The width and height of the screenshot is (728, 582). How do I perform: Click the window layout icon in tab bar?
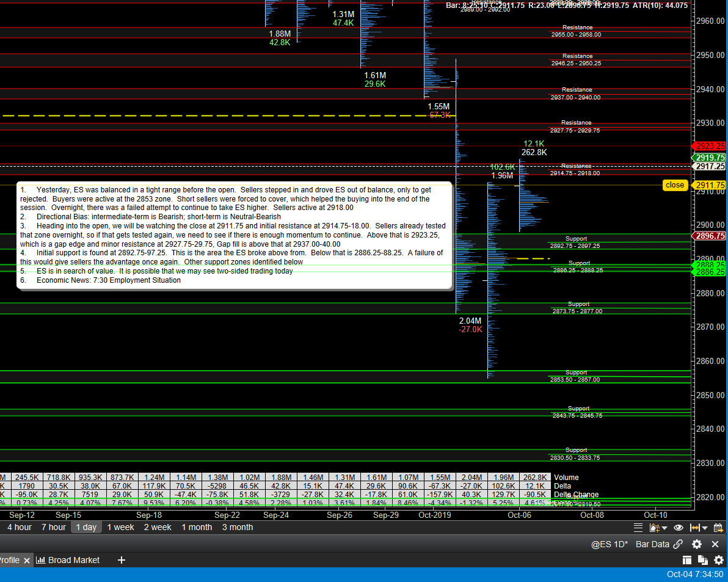(686, 560)
